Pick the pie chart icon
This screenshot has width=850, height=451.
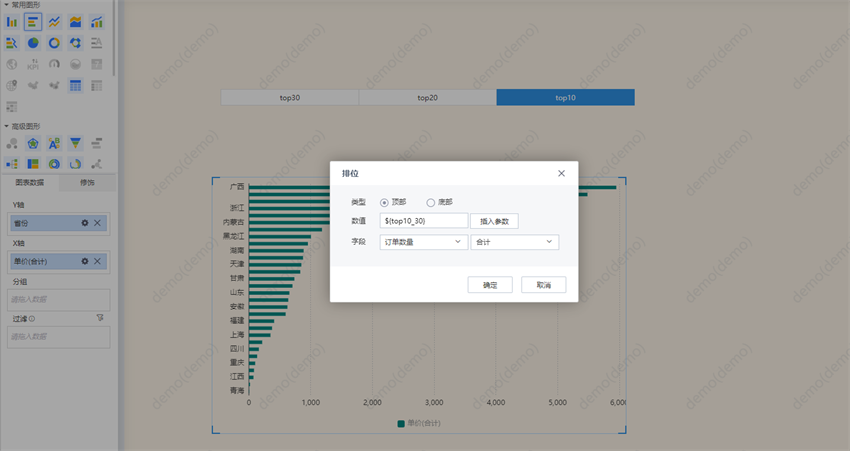tap(33, 43)
